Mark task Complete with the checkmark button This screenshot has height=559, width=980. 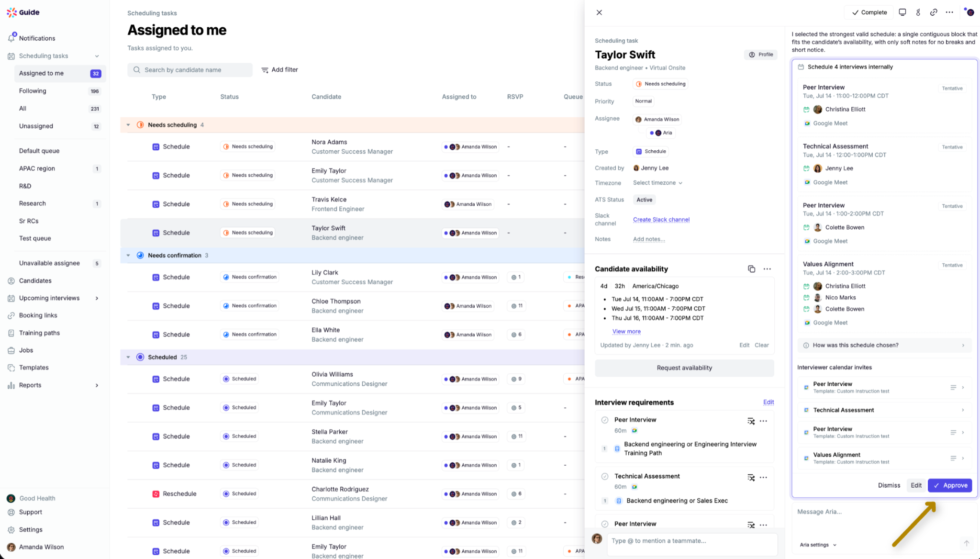(x=869, y=12)
